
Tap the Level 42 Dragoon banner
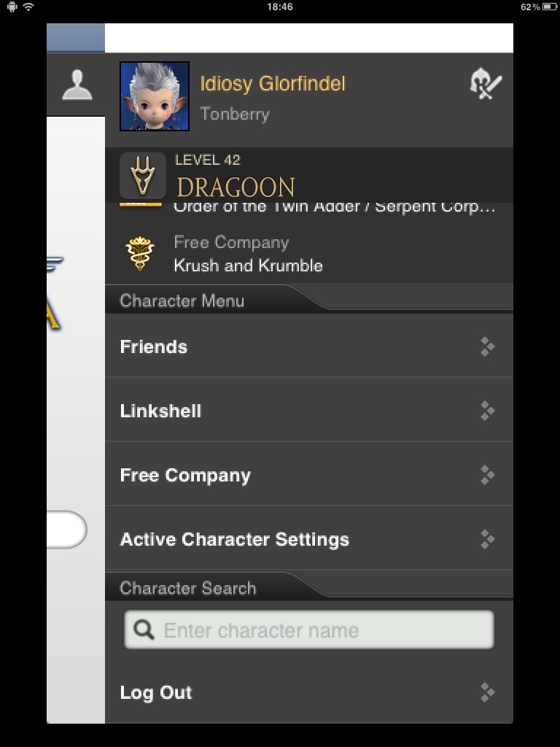[309, 175]
